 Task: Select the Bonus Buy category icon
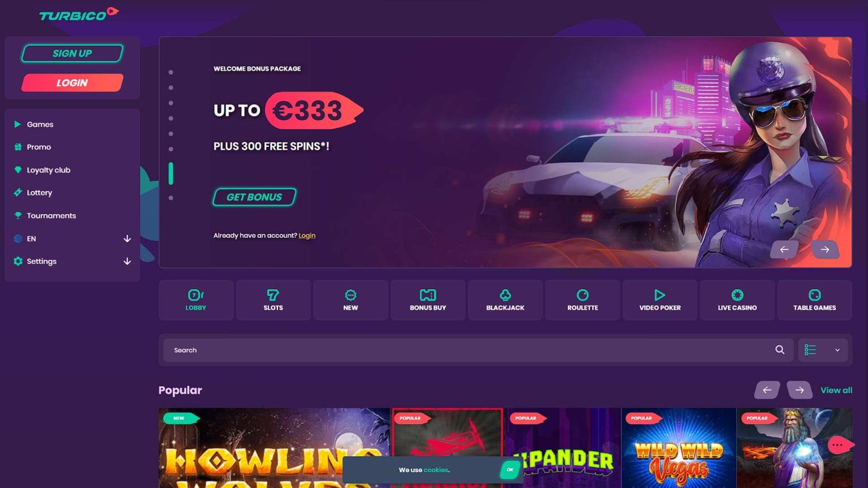[428, 295]
